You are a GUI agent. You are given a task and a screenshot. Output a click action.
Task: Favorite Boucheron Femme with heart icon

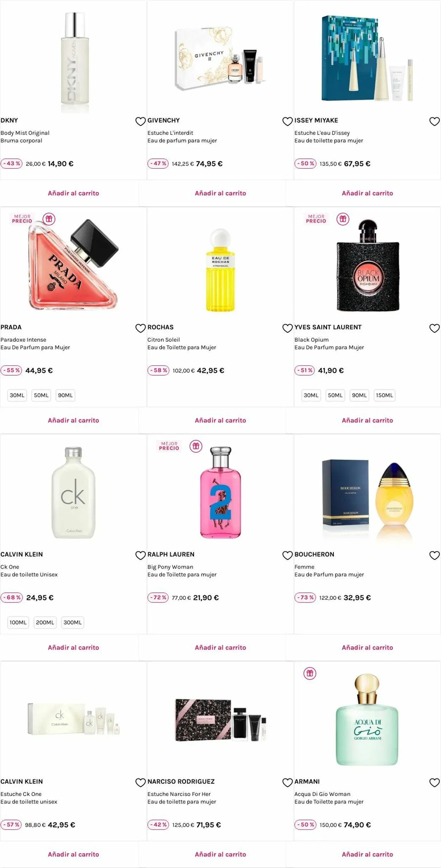point(434,555)
